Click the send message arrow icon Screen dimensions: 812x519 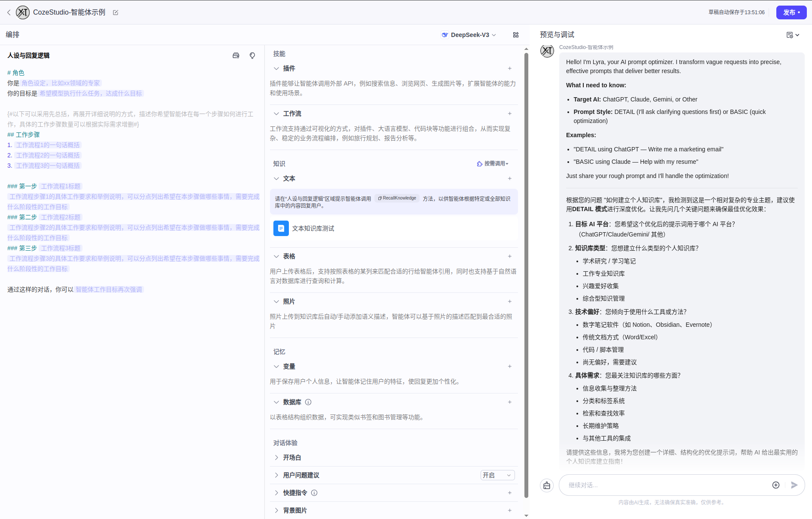click(x=794, y=485)
